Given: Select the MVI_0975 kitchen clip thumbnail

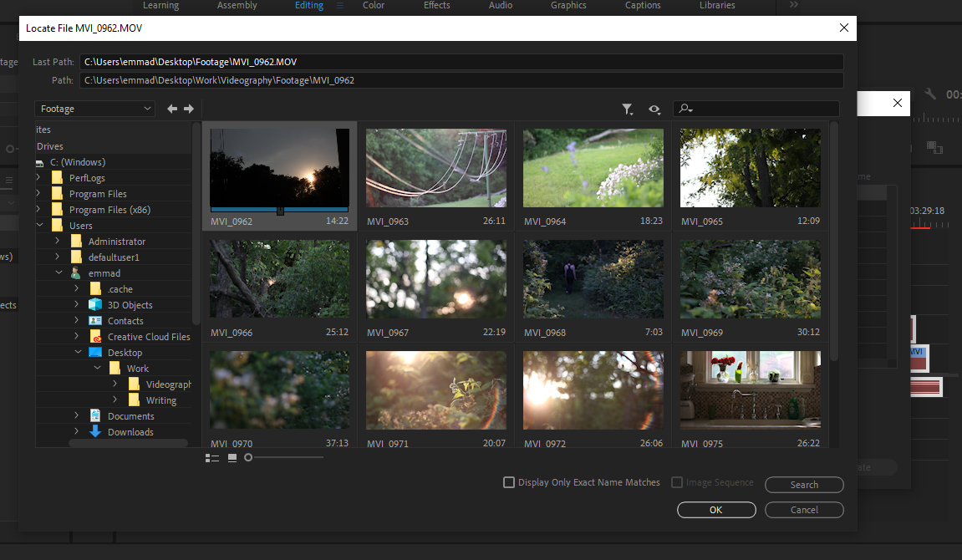Looking at the screenshot, I should (x=751, y=390).
